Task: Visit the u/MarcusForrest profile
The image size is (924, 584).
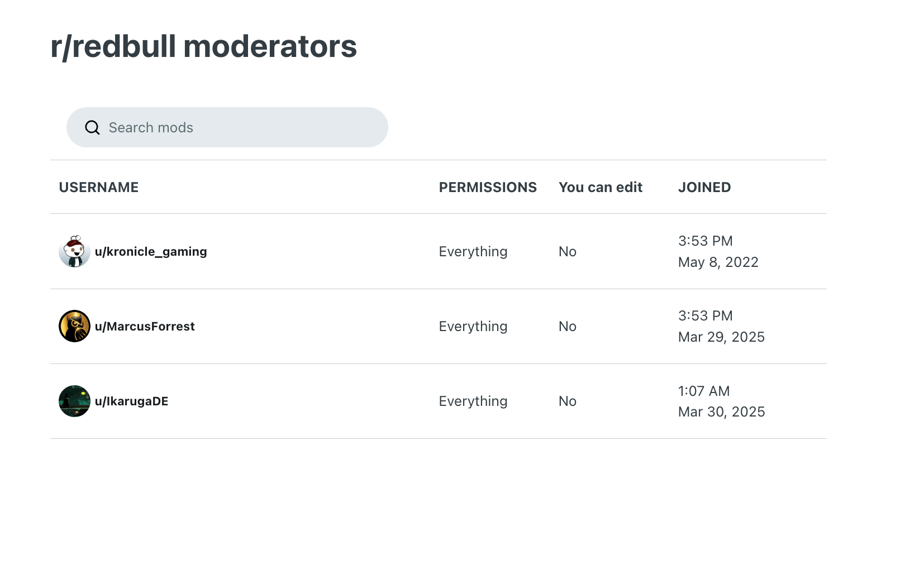Action: tap(145, 327)
